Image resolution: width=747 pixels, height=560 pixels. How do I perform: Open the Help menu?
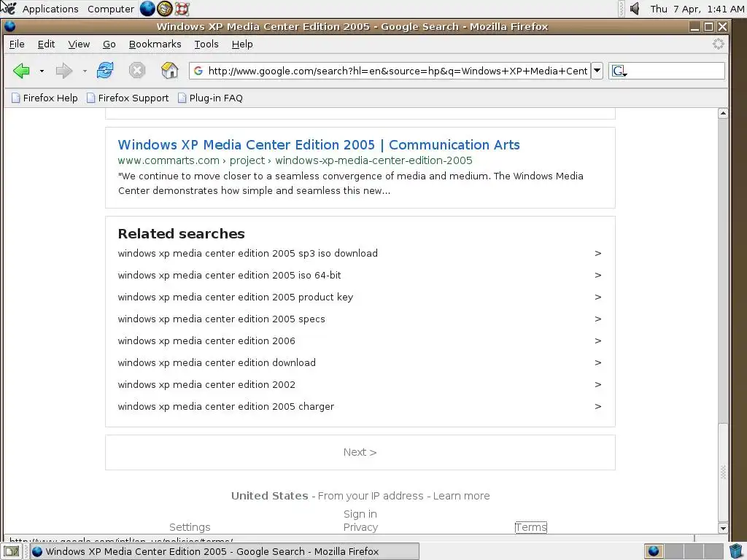242,44
